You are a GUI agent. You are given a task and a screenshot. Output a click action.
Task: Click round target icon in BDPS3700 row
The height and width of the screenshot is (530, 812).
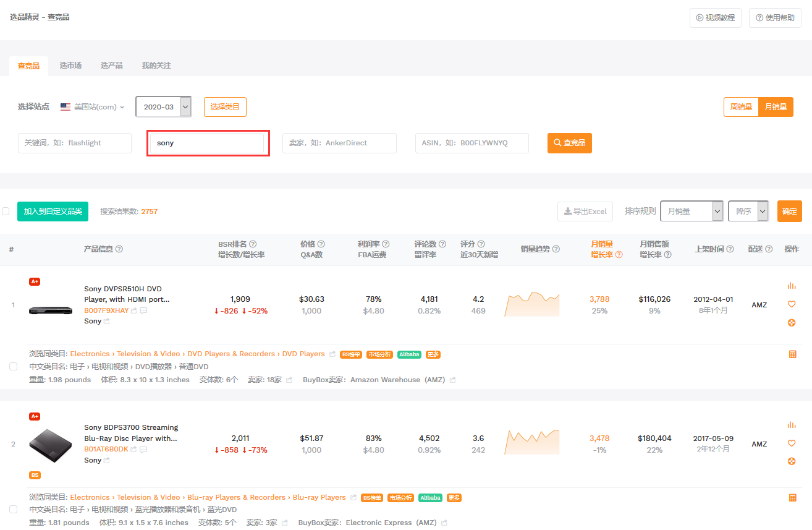[792, 461]
